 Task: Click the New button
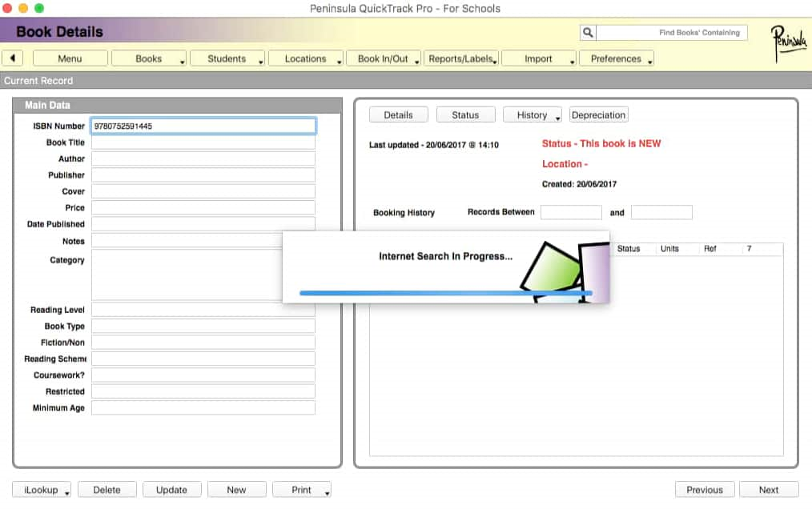(x=237, y=490)
